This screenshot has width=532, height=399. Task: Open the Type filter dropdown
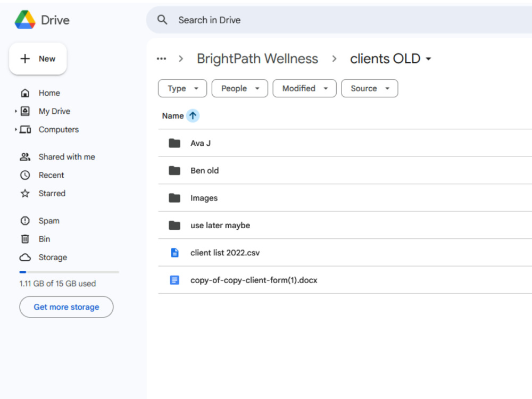click(182, 88)
